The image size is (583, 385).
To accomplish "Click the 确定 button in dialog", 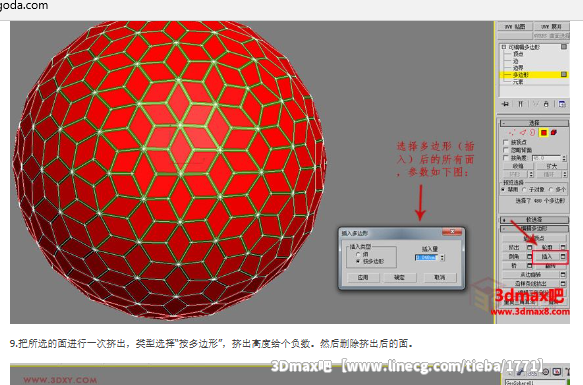I will pyautogui.click(x=399, y=277).
